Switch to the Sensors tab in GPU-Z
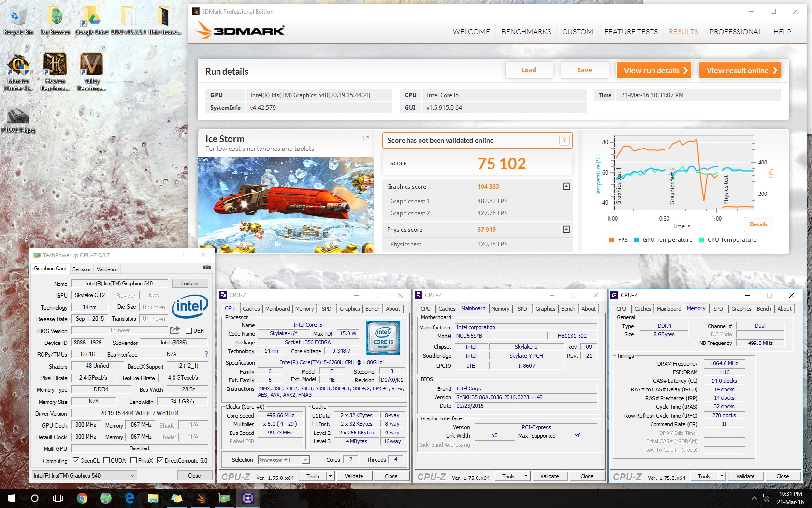This screenshot has width=812, height=508. click(81, 269)
